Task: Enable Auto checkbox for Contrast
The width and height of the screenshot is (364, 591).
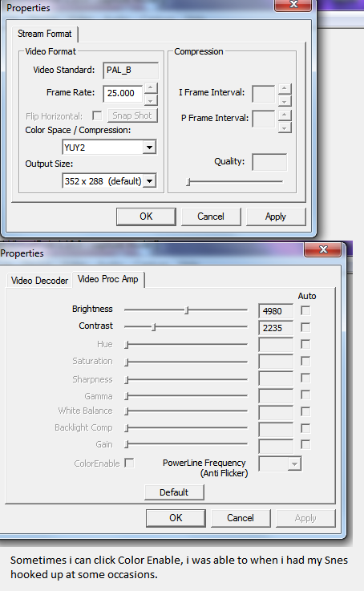Action: [x=305, y=327]
